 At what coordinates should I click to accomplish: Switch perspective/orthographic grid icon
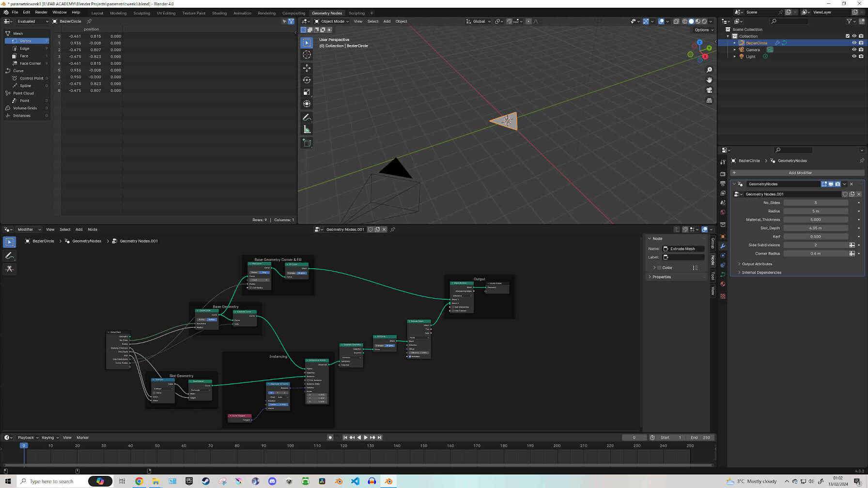point(709,101)
